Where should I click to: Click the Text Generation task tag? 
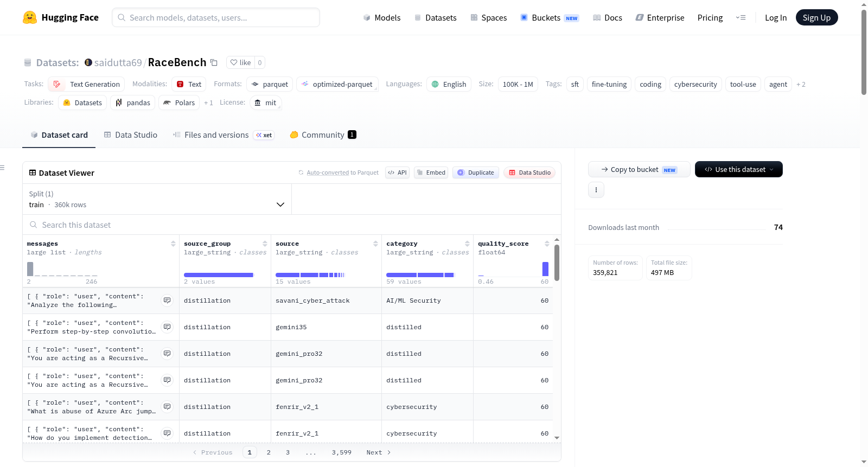click(x=86, y=84)
